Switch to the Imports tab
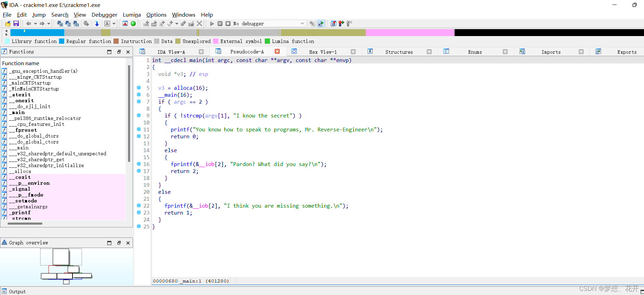This screenshot has height=295, width=644. click(551, 52)
